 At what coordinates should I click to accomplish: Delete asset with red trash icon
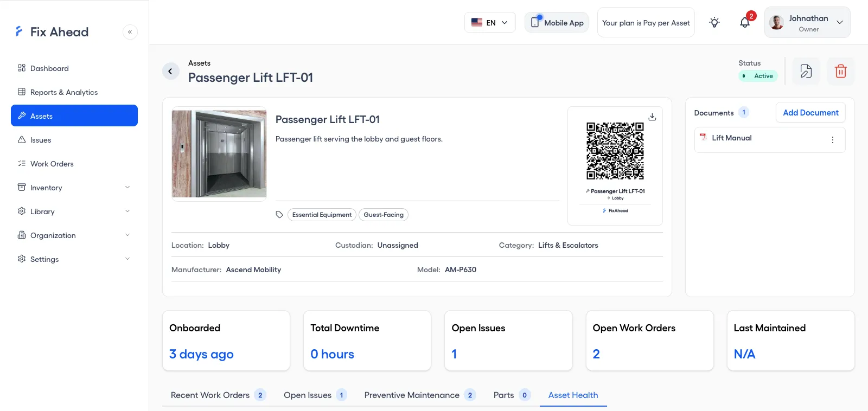841,71
